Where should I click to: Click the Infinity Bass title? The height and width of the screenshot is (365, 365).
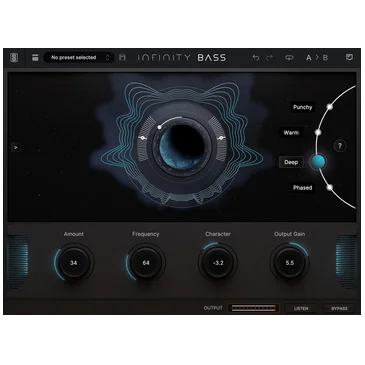pyautogui.click(x=182, y=58)
